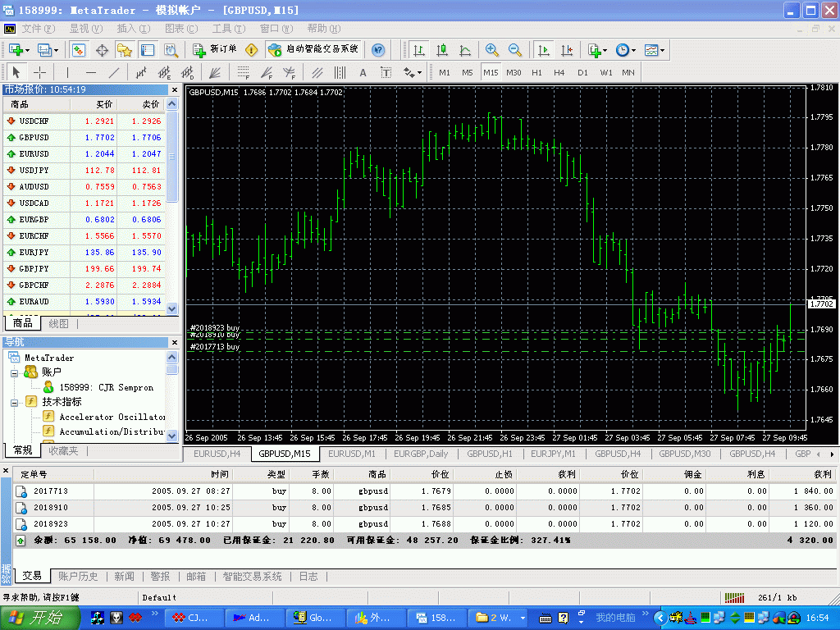
Task: Select the vertical line drawing tool
Action: pos(67,72)
